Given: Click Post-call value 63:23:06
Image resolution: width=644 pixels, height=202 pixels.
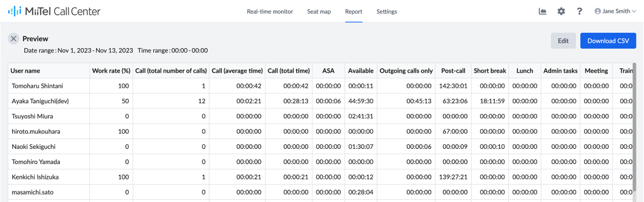Looking at the screenshot, I should 455,101.
